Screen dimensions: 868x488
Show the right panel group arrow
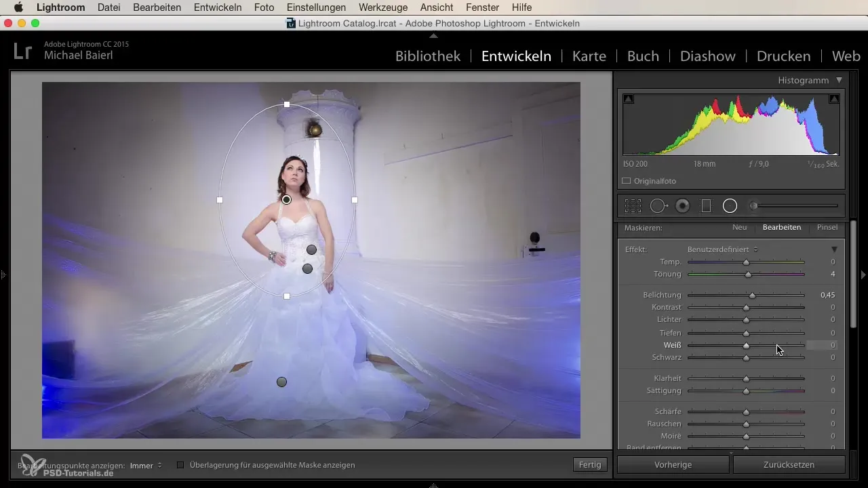tap(863, 274)
